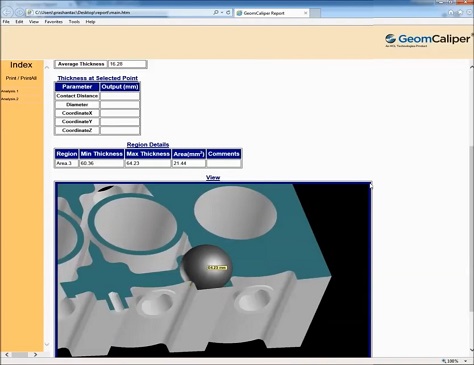Click the empty Diameter output cell
The width and height of the screenshot is (474, 365).
pos(120,105)
